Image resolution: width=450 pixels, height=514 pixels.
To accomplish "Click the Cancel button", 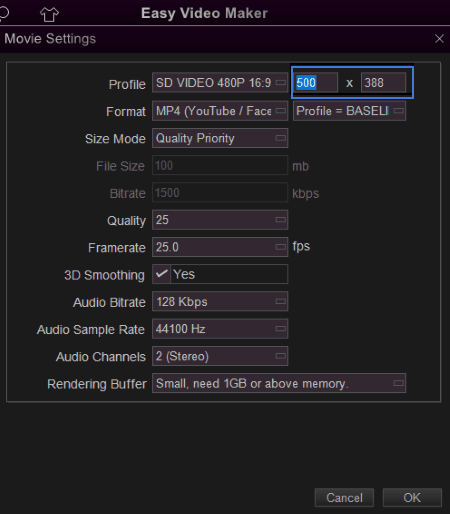I will [x=344, y=498].
